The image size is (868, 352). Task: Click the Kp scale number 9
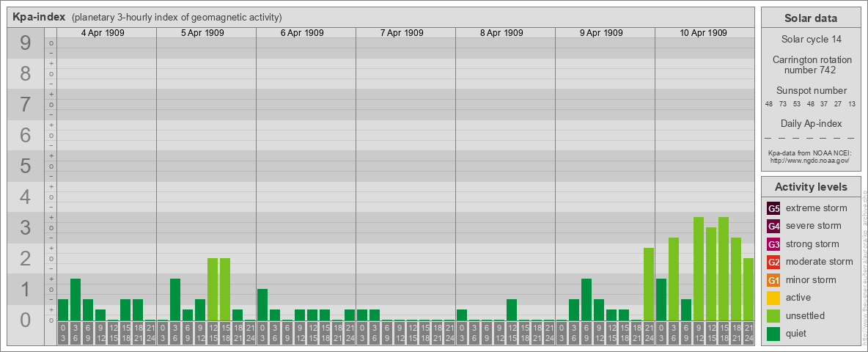25,43
